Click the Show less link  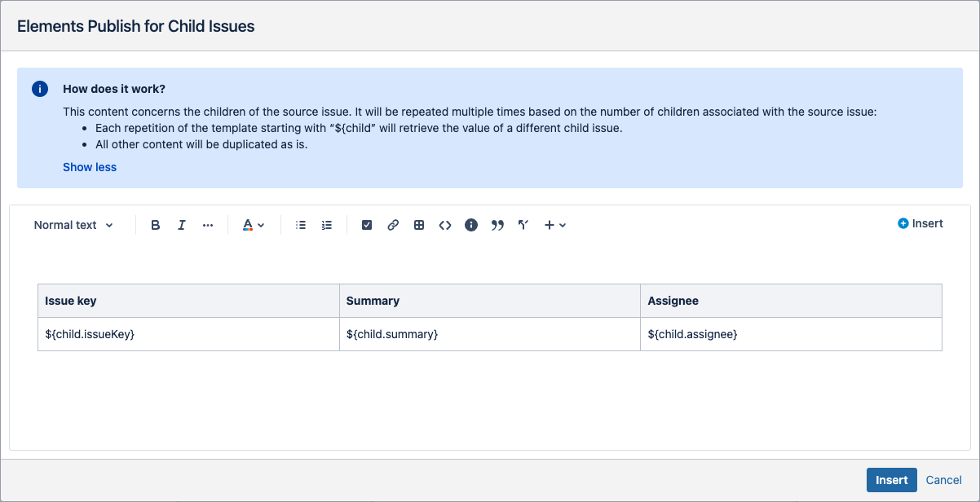point(90,167)
